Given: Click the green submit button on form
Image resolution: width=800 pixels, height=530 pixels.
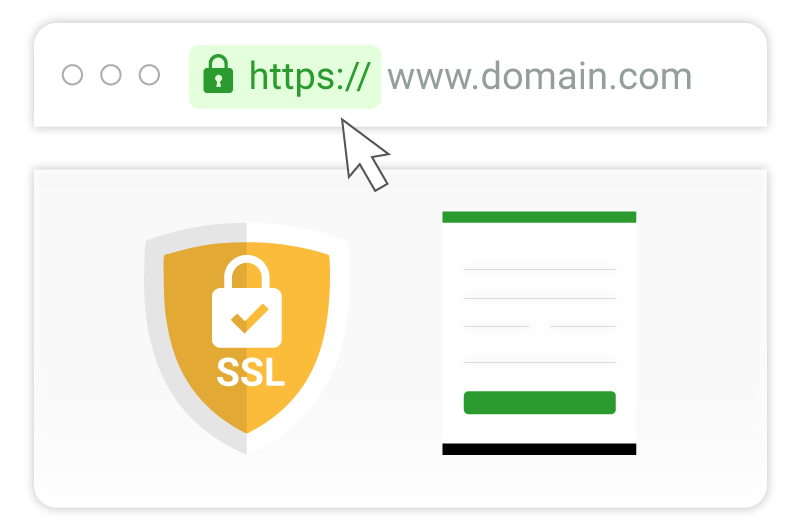Looking at the screenshot, I should coord(539,402).
